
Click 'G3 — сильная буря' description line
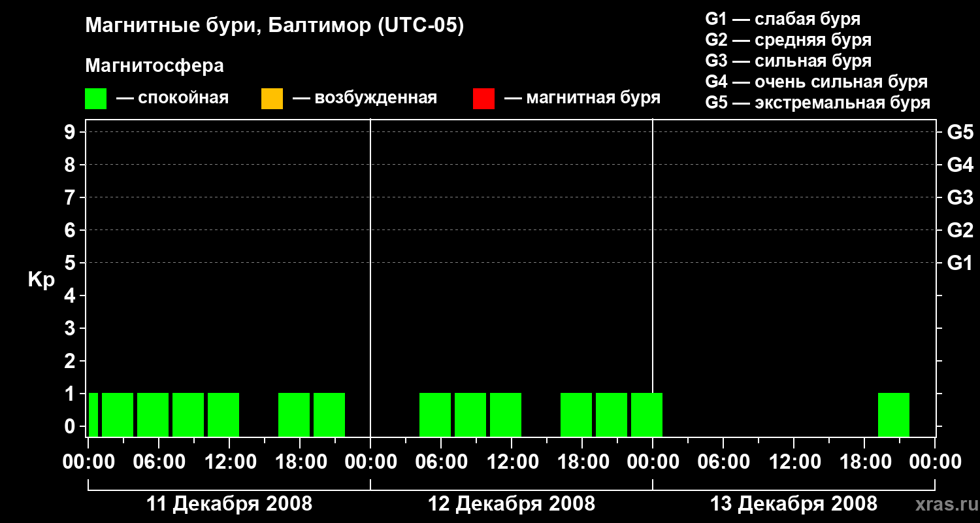(x=788, y=61)
